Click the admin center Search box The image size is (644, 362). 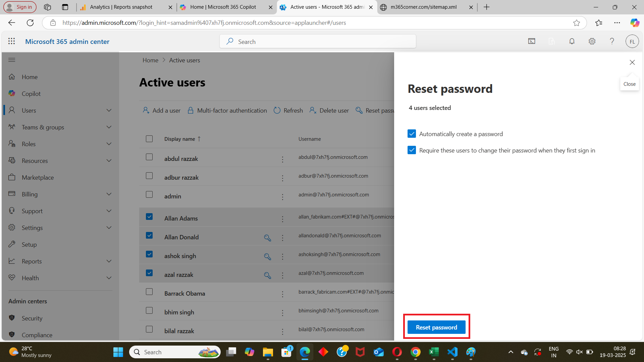[x=318, y=42]
